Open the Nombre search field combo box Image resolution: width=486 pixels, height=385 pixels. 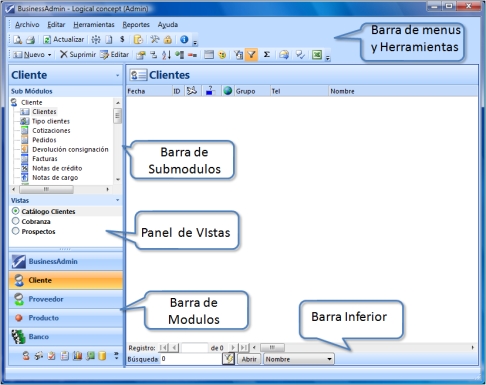coord(299,359)
